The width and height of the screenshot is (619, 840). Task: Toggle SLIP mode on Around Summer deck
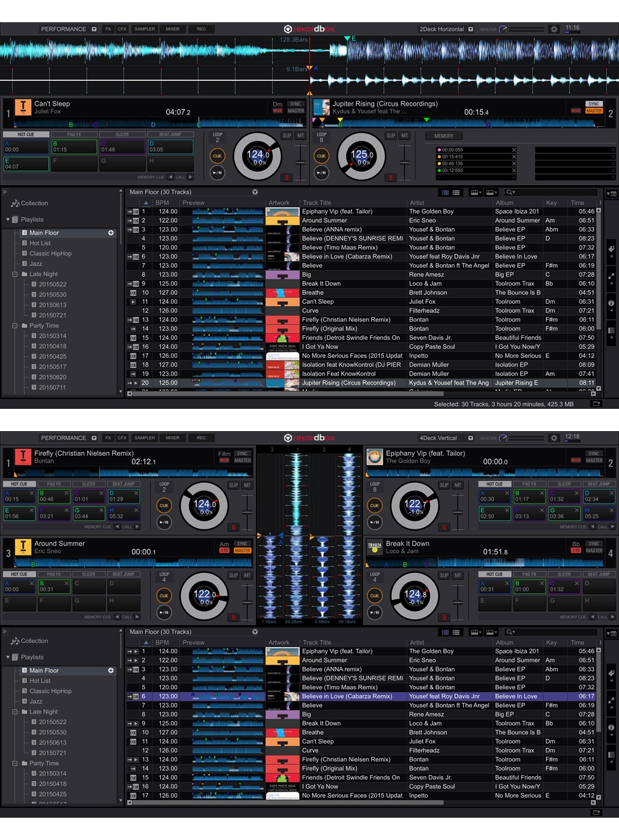coord(233,575)
